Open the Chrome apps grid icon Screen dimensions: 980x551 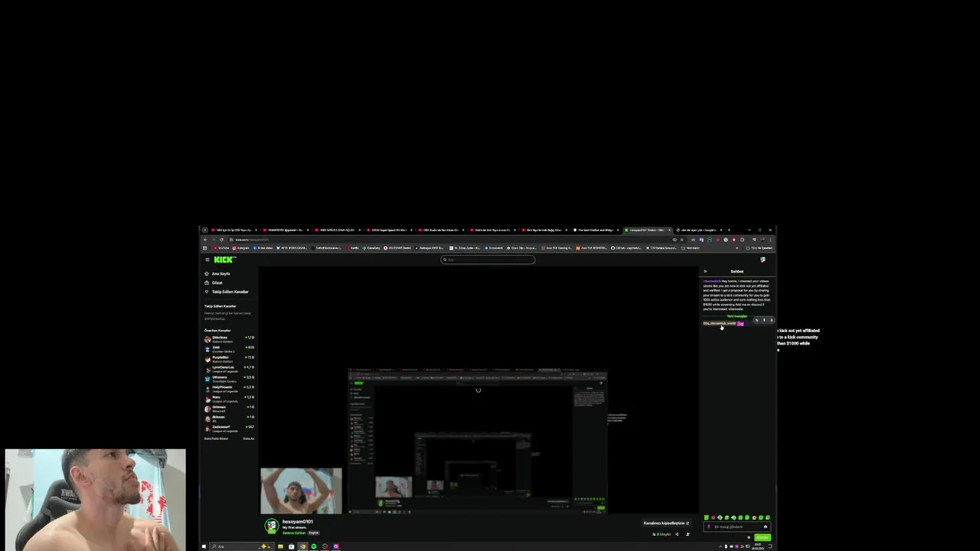[204, 248]
